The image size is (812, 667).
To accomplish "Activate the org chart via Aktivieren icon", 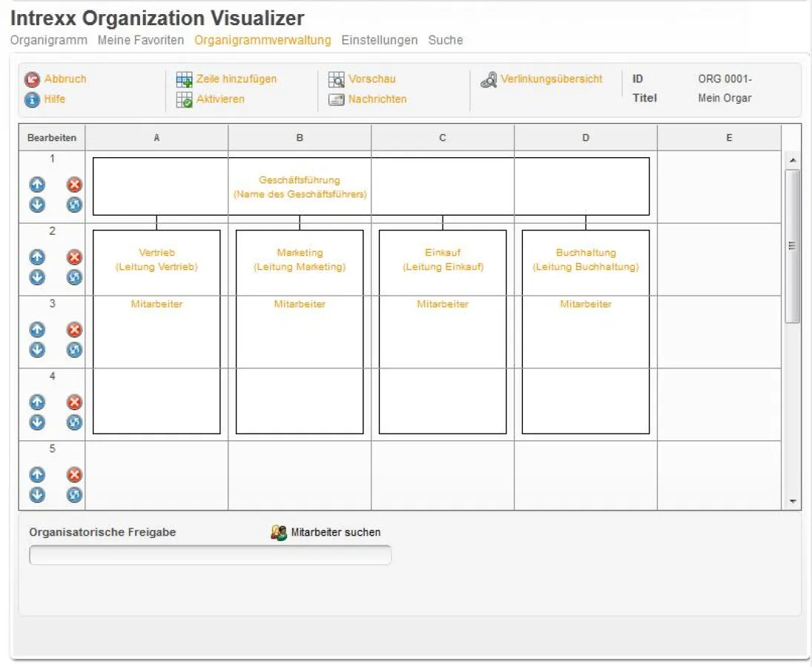I will 183,99.
